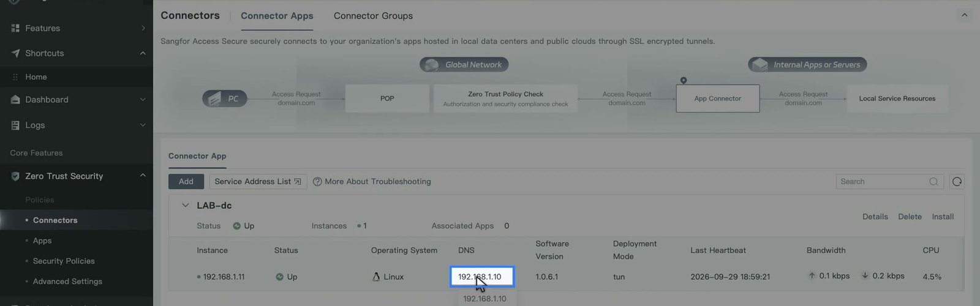Click the Bandwidth column header
This screenshot has height=306, width=980.
(x=826, y=250)
